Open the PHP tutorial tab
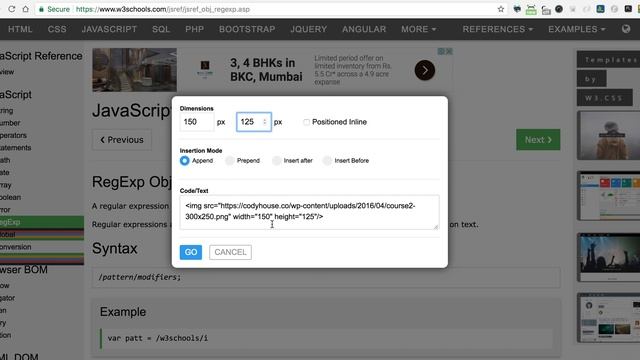The image size is (640, 360). [194, 29]
